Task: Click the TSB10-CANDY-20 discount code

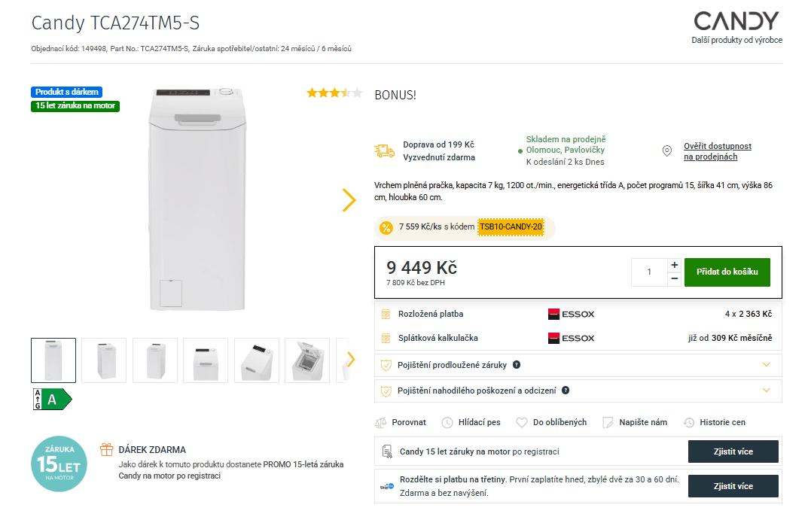Action: (511, 226)
